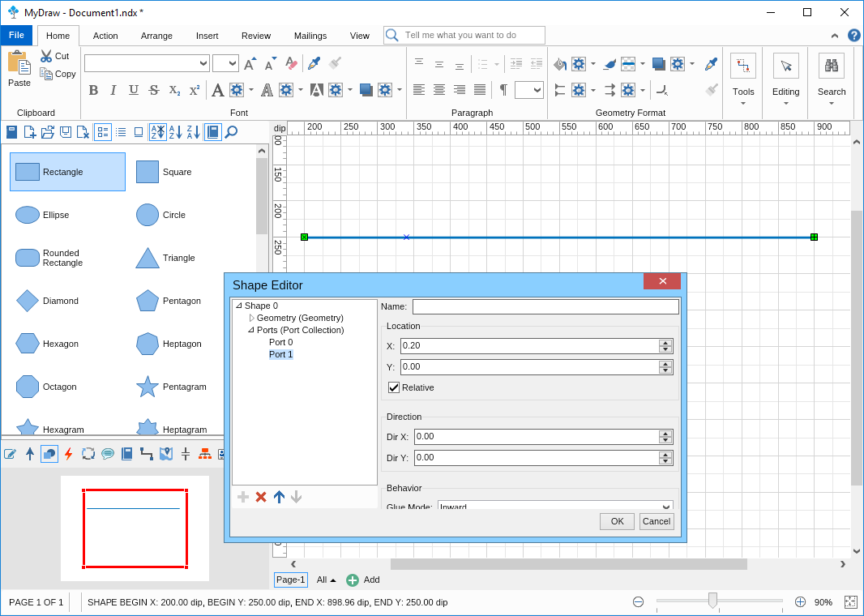This screenshot has width=864, height=616.
Task: Switch to the Action tab
Action: (105, 36)
